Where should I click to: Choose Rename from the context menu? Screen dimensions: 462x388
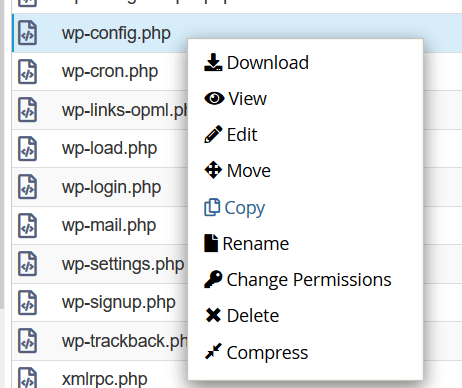click(x=255, y=244)
